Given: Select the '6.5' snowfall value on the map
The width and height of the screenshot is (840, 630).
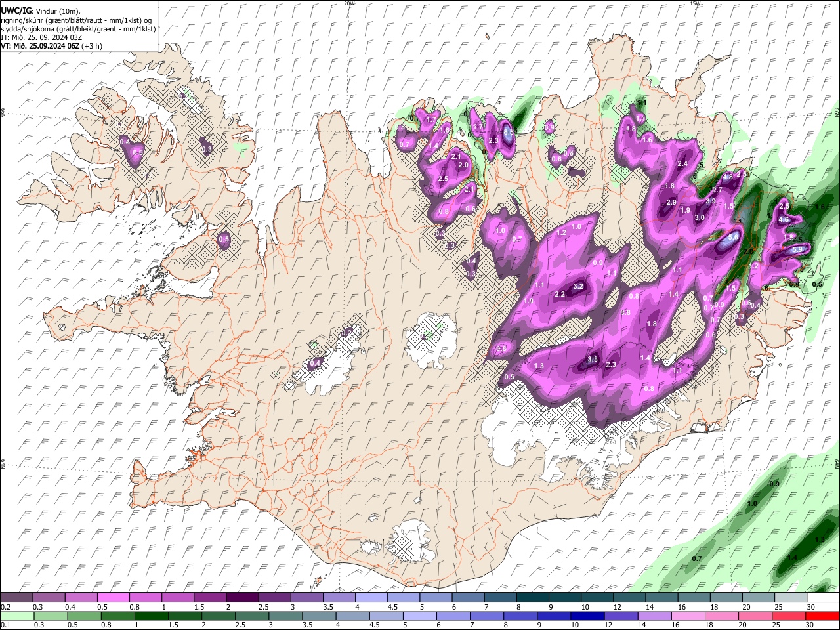Looking at the screenshot, I should [508, 132].
